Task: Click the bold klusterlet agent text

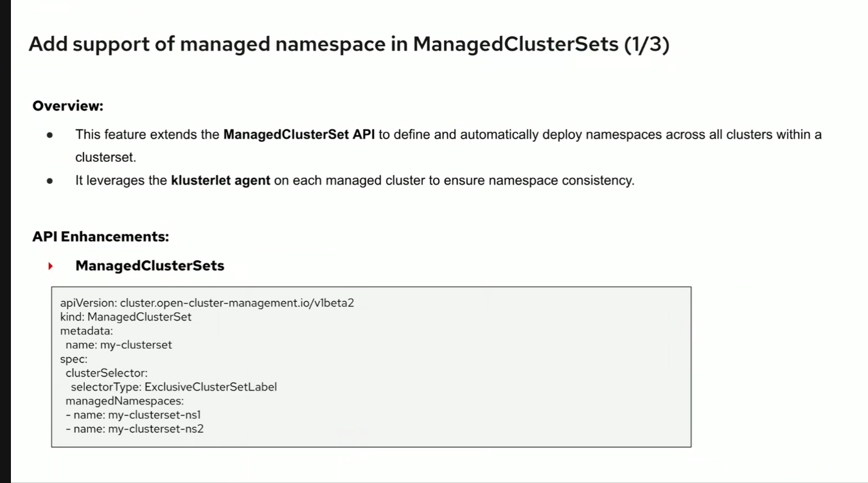Action: (220, 180)
